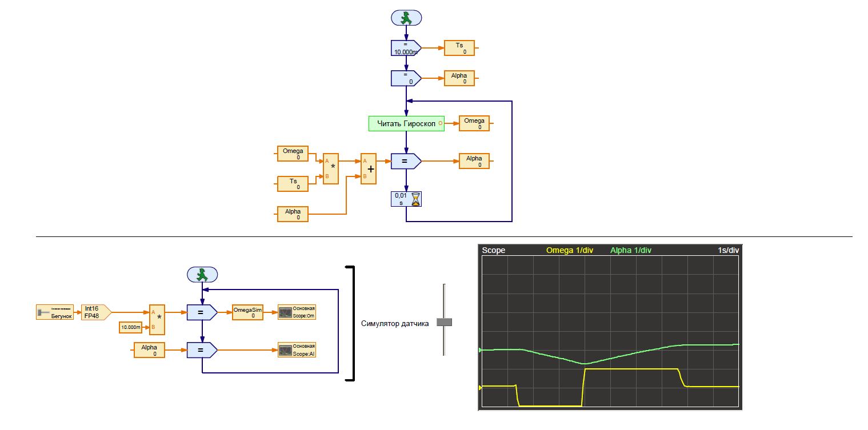
Task: Edit the 10.000m constant feeding the multiplier
Action: [x=130, y=327]
